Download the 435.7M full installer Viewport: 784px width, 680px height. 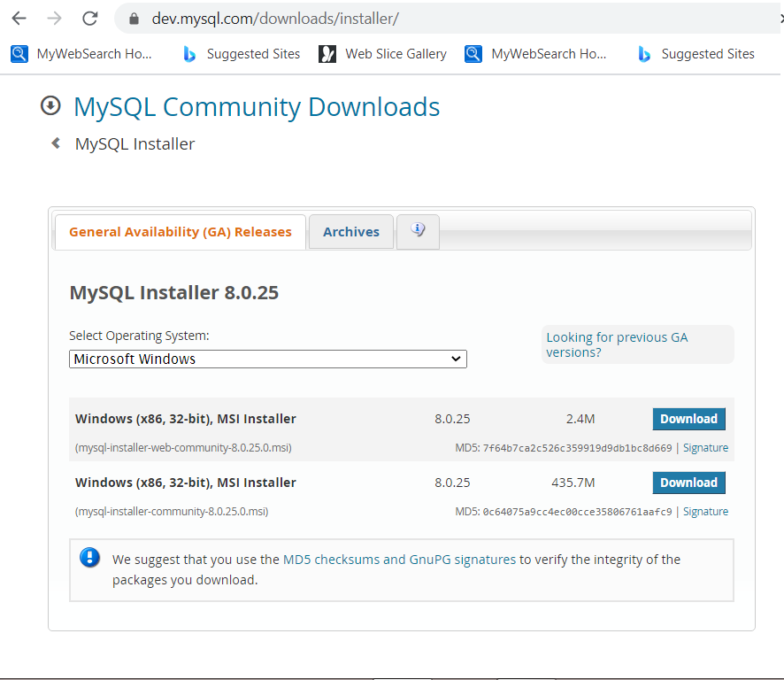(688, 483)
